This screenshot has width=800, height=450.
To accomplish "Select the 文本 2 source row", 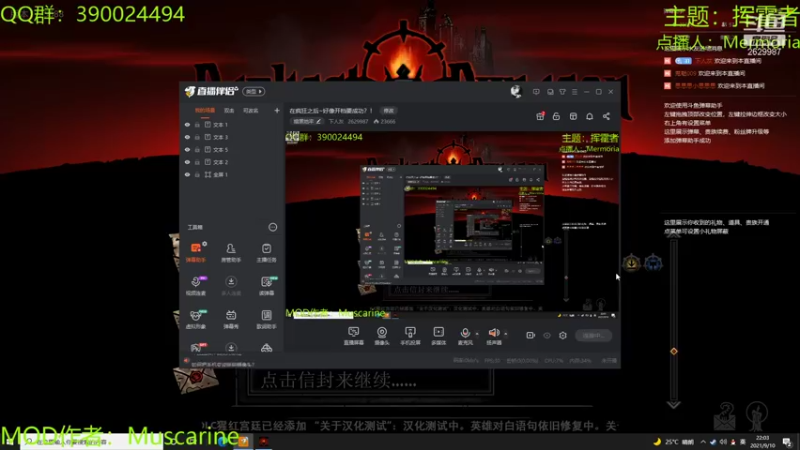I will 232,162.
